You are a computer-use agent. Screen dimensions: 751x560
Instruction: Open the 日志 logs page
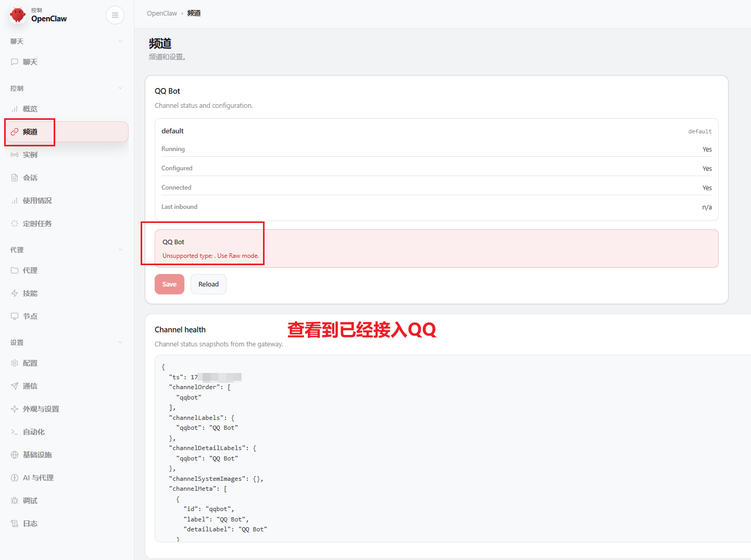67,524
